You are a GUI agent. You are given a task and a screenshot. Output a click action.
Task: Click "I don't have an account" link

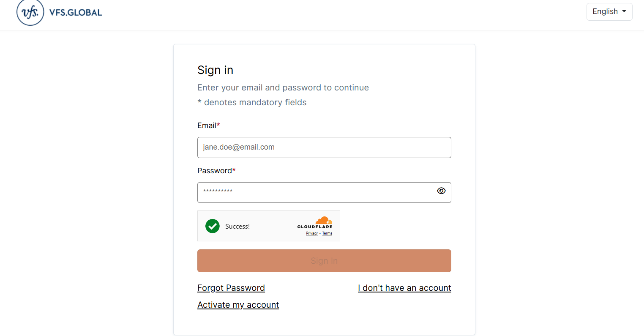[404, 288]
